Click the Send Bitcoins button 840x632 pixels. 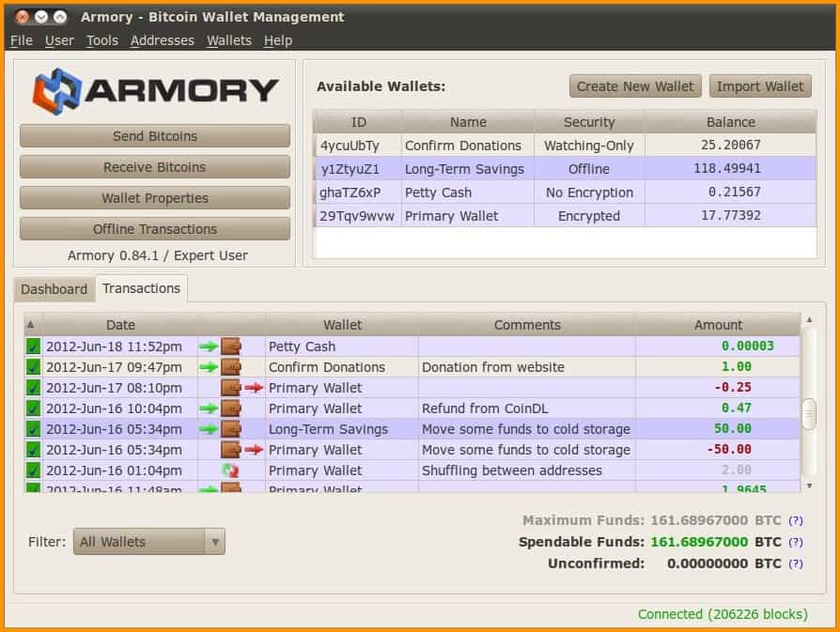pyautogui.click(x=155, y=136)
